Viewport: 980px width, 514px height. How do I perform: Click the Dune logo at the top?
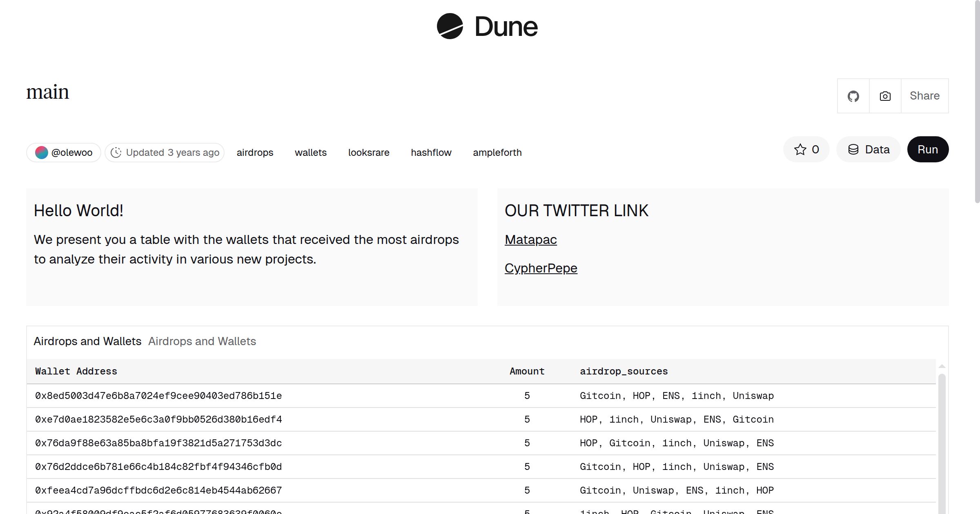point(487,27)
